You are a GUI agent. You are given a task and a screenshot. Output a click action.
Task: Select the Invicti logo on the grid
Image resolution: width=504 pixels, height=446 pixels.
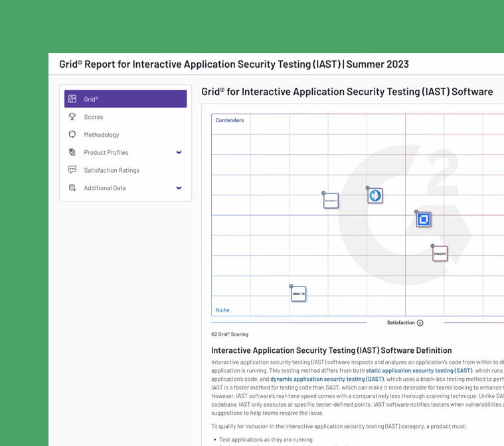[440, 253]
